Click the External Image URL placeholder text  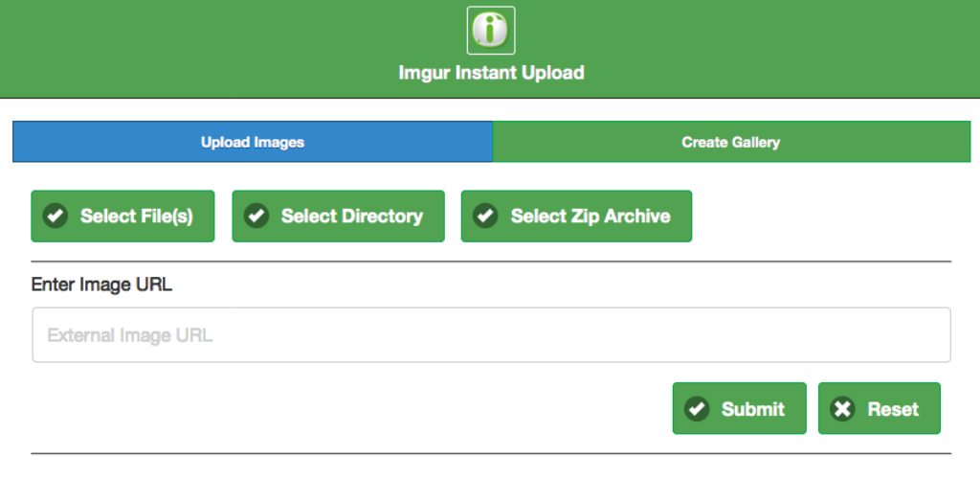tap(130, 335)
